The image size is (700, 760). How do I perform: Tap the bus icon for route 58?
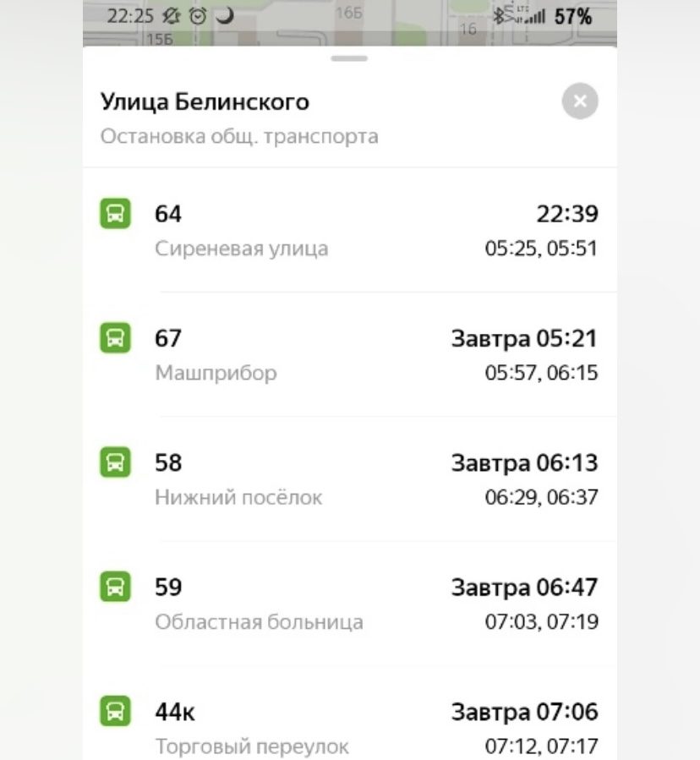point(115,462)
